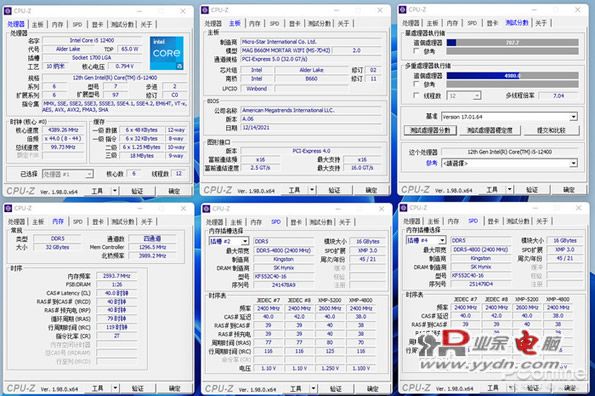Click DRAM frequency value 2593.7 MHz
Screen dimensions: 595x396
tap(116, 276)
